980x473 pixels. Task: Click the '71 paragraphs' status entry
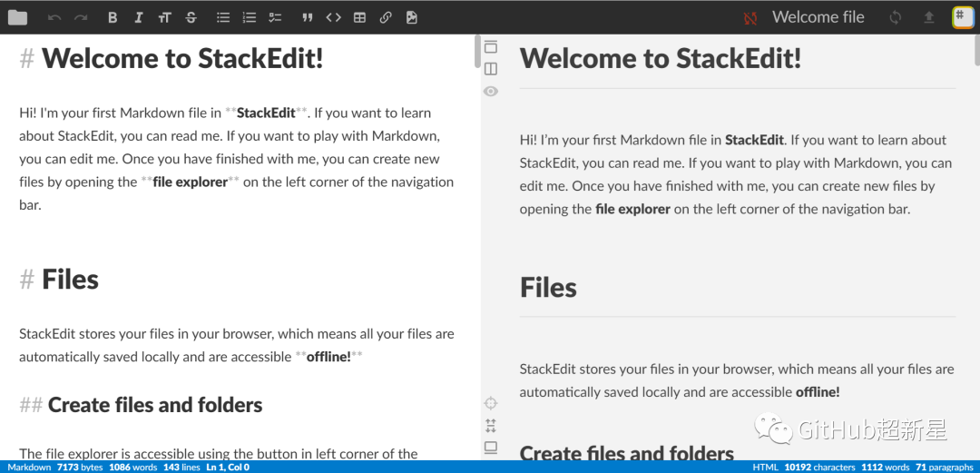943,468
